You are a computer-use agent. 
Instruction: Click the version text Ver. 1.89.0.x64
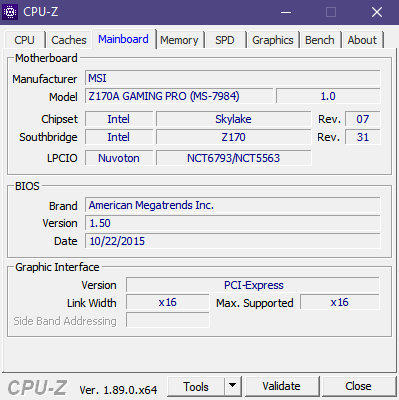tap(118, 390)
